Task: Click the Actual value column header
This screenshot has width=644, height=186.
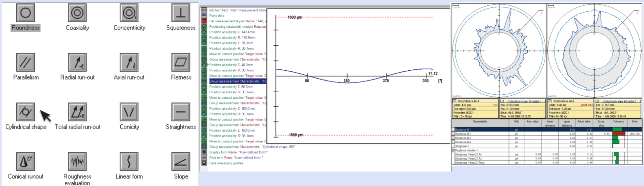Action: (584, 122)
